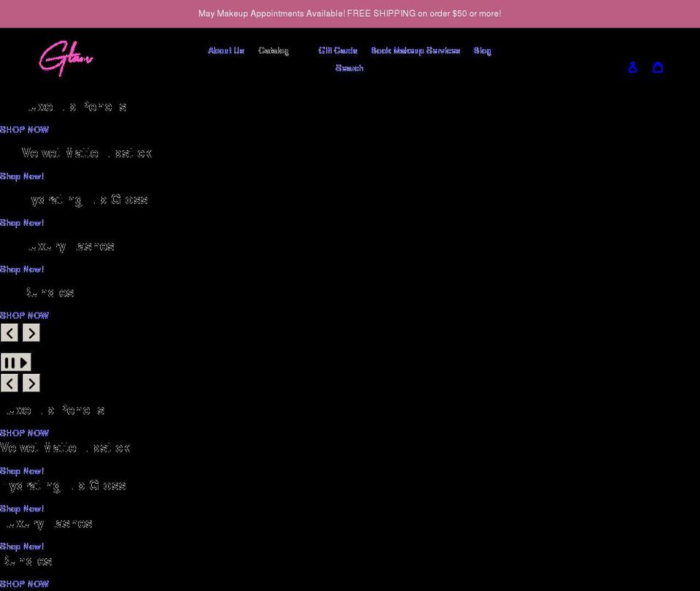Open the shopping cart icon
The height and width of the screenshot is (591, 700).
click(x=658, y=66)
